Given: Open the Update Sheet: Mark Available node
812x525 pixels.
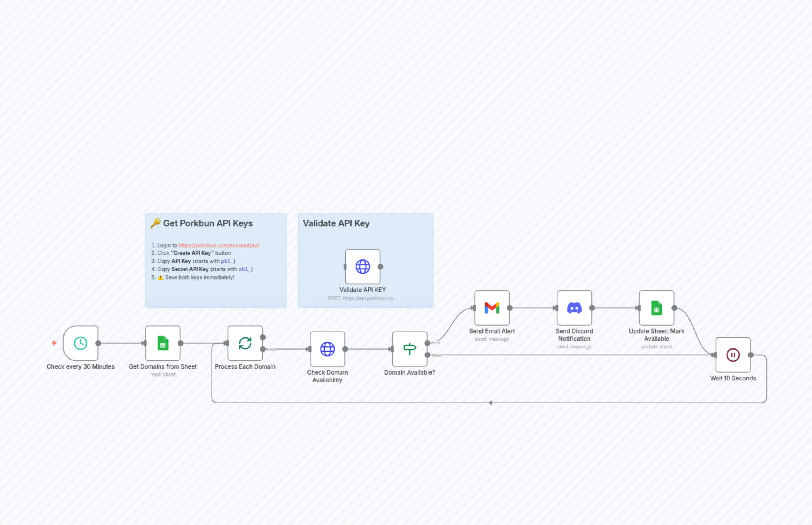Looking at the screenshot, I should click(656, 307).
